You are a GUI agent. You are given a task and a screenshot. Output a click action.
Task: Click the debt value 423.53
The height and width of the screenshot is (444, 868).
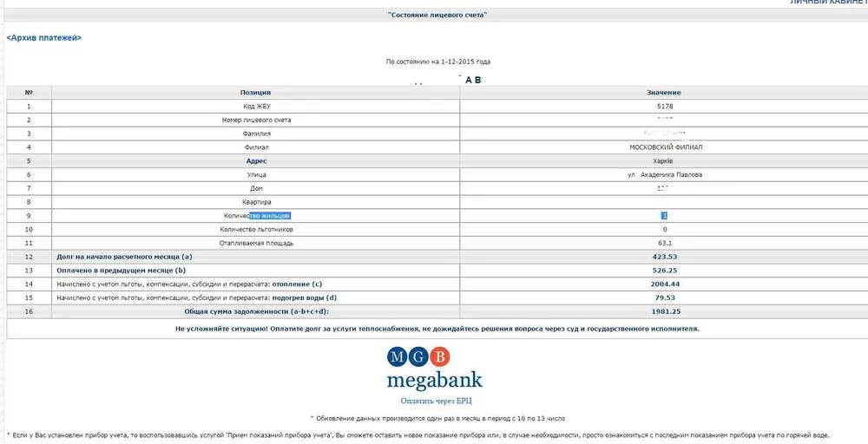(x=665, y=257)
